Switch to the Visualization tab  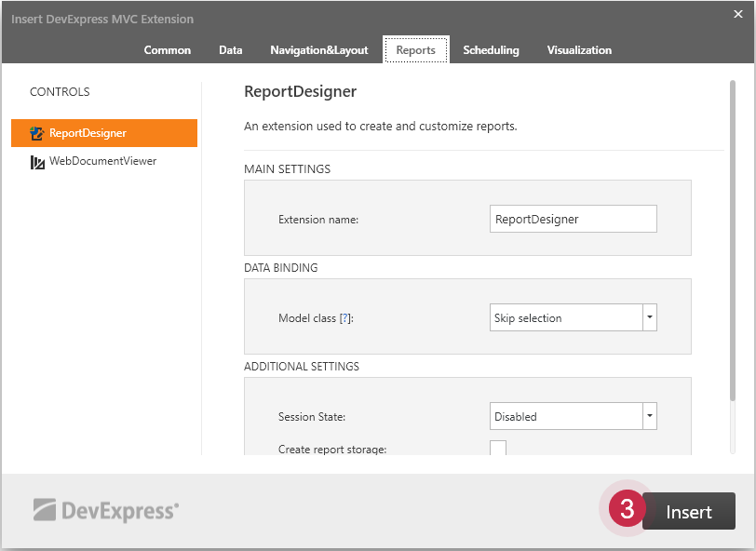coord(579,50)
